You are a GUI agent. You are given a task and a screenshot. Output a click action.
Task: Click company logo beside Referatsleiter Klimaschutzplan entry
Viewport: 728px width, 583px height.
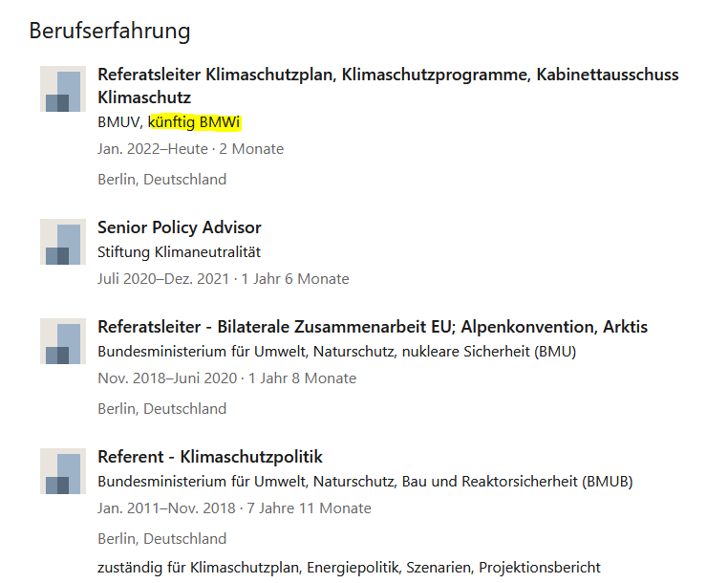[63, 89]
